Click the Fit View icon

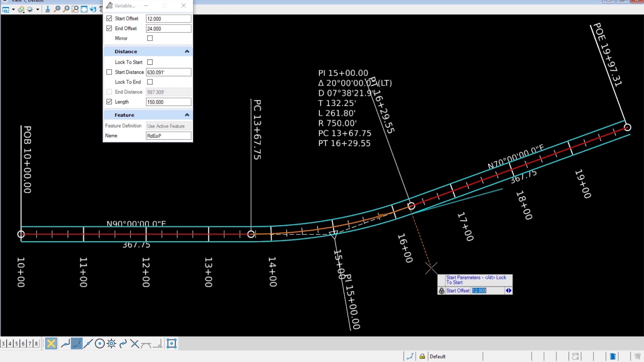coord(84,10)
